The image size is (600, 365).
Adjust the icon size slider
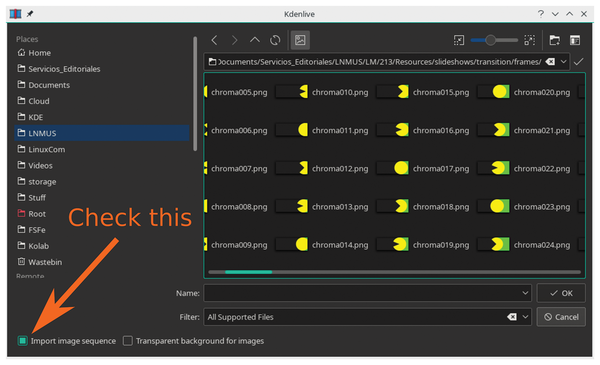pyautogui.click(x=494, y=40)
